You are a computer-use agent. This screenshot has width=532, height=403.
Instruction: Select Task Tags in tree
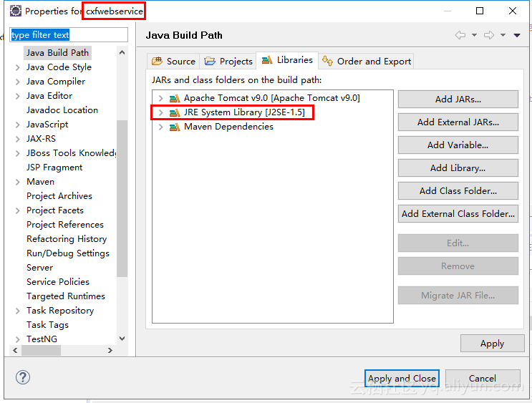pyautogui.click(x=47, y=325)
